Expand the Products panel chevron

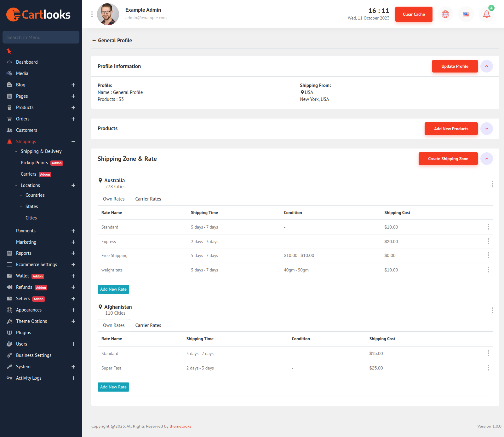point(487,128)
